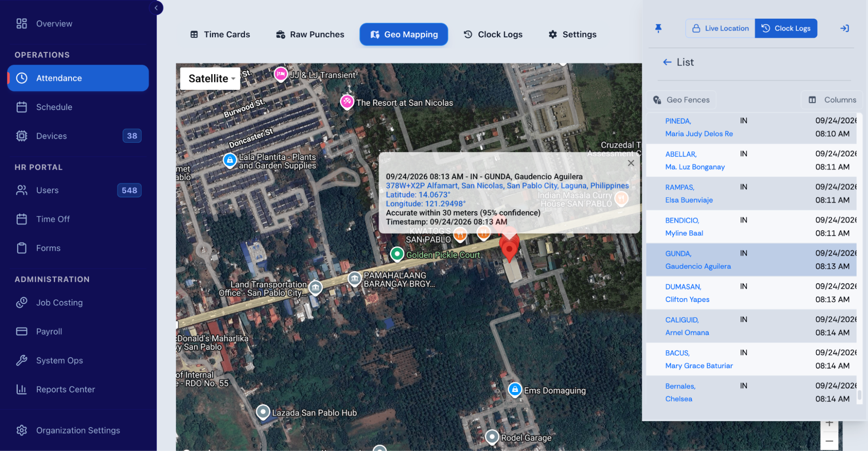Select the BACUS, Mary Grace Baturiar row
The image size is (868, 451).
click(751, 359)
